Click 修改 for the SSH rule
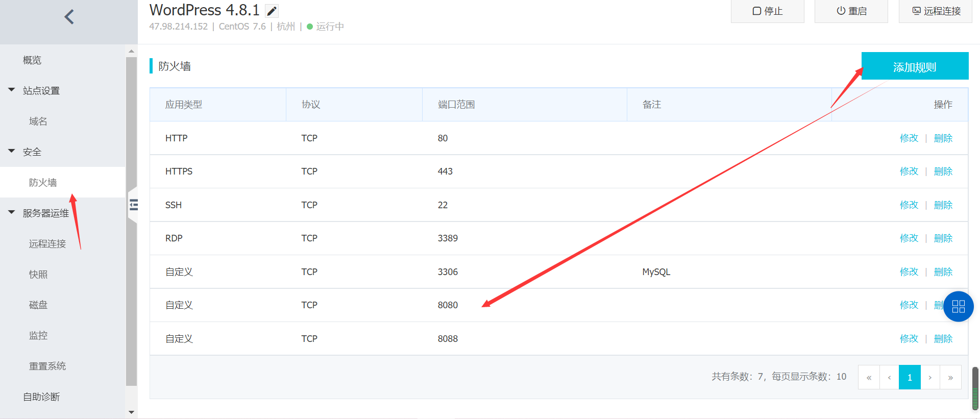Viewport: 980px width, 419px height. click(909, 205)
